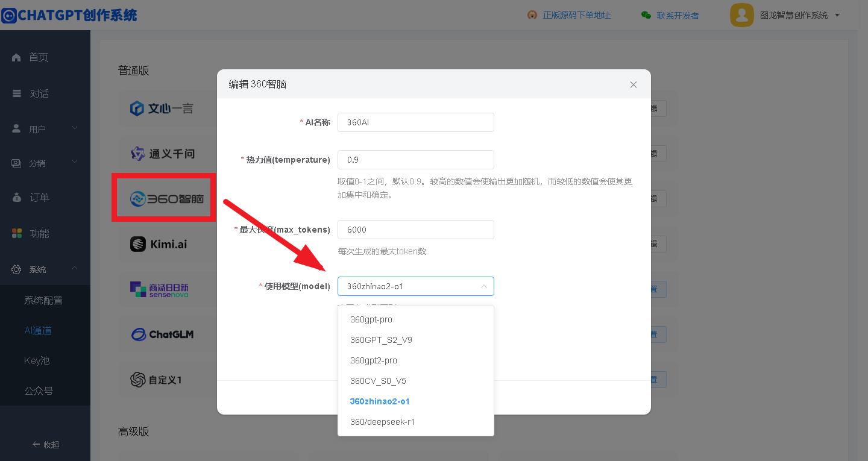This screenshot has height=461, width=868.
Task: Click the 使用模型(model) field label
Action: pos(297,286)
